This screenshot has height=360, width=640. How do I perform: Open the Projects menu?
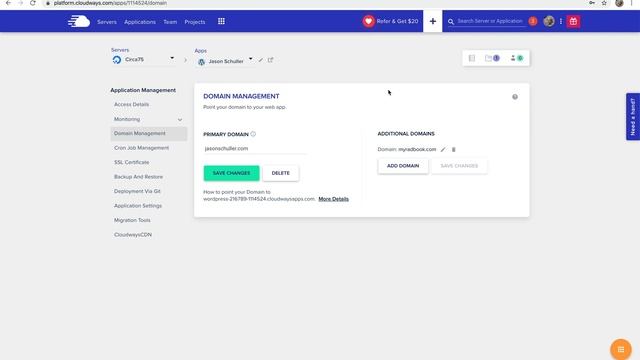[x=195, y=22]
